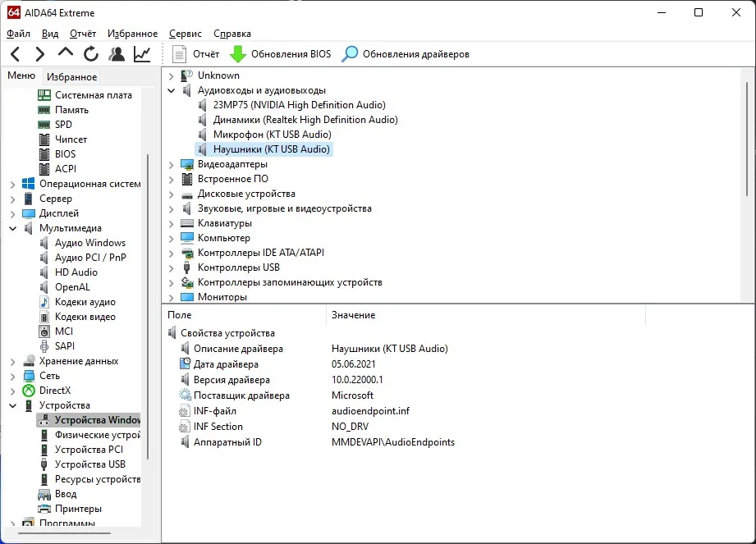Click the Аудио Windows speaker icon
This screenshot has width=756, height=544.
click(x=44, y=243)
